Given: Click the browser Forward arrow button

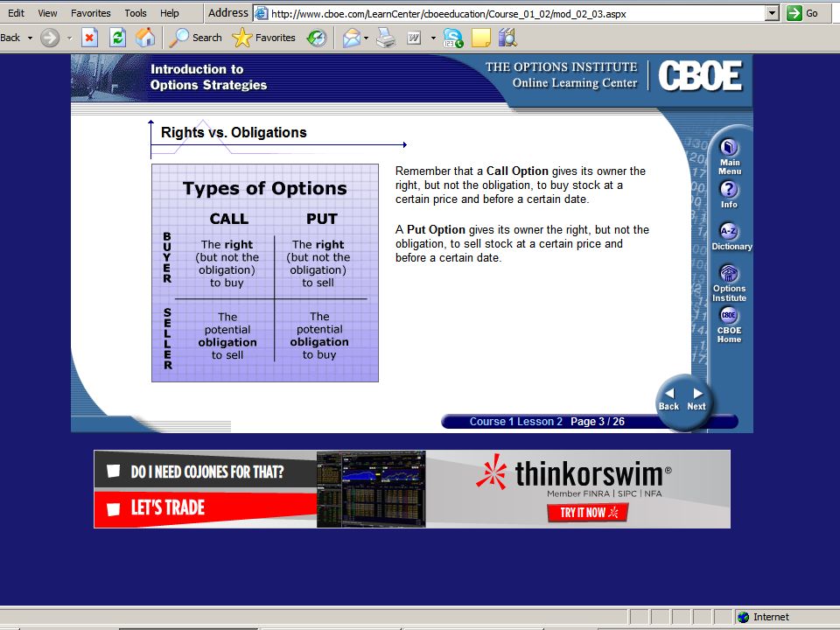Looking at the screenshot, I should tap(50, 38).
